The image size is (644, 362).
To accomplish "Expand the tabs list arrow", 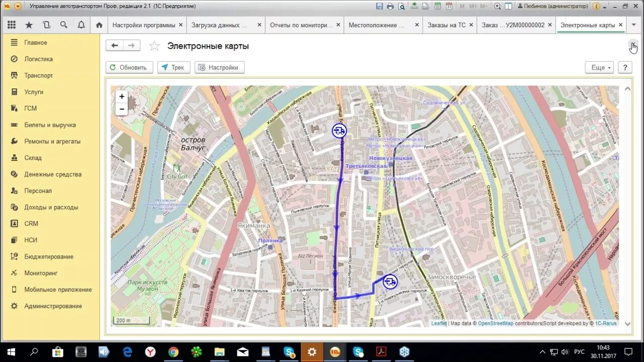I will click(x=634, y=25).
